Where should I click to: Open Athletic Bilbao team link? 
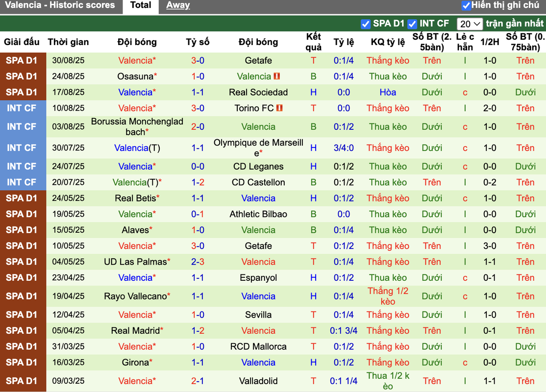point(258,215)
